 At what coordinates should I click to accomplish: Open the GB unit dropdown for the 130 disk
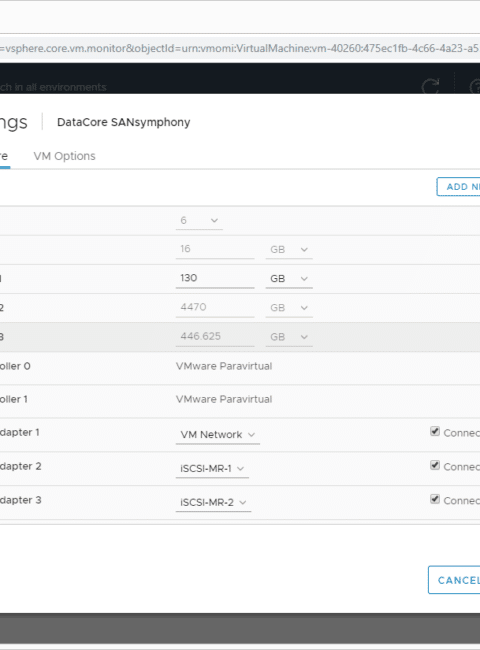coord(289,279)
